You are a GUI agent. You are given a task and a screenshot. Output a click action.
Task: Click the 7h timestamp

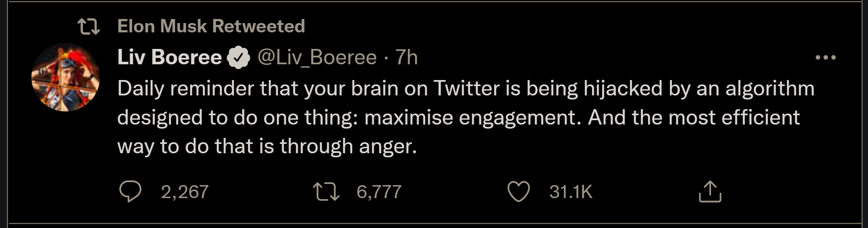[x=406, y=57]
